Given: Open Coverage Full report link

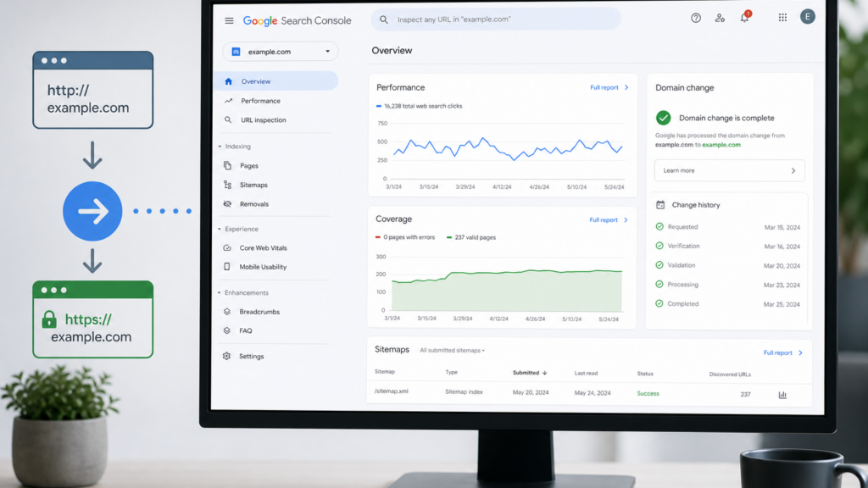Looking at the screenshot, I should tap(609, 219).
